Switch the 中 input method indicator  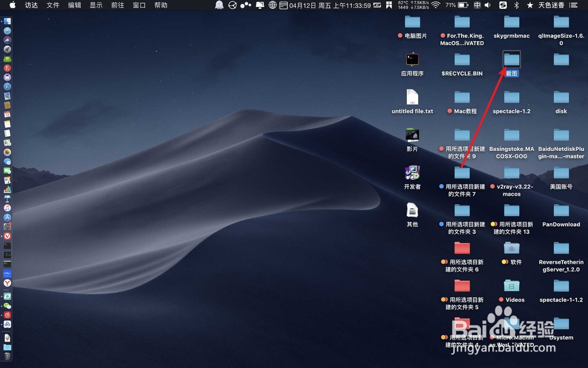tap(477, 5)
